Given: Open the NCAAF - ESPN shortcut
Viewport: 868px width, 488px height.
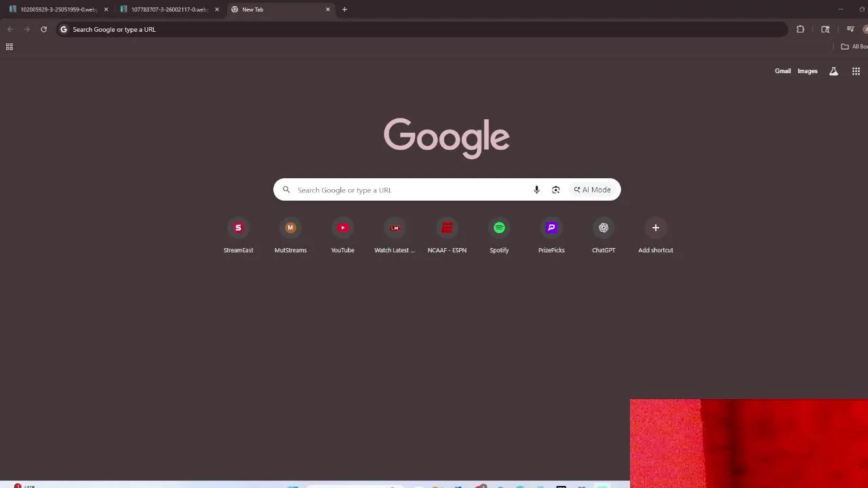Looking at the screenshot, I should tap(447, 235).
